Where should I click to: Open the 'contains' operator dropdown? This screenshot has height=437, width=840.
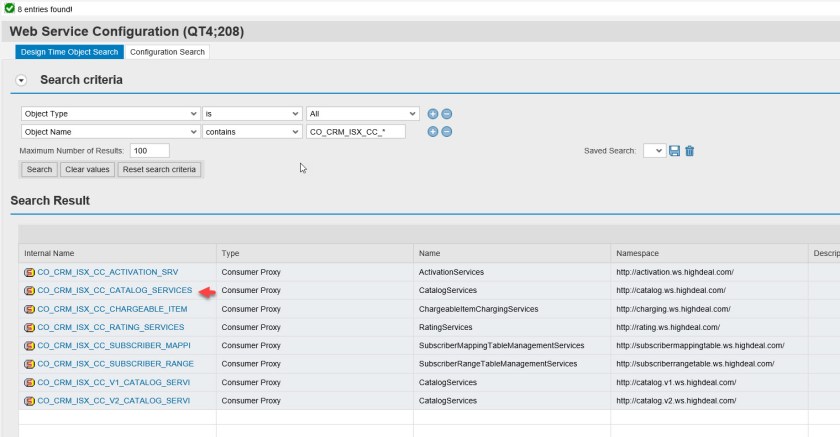click(294, 132)
